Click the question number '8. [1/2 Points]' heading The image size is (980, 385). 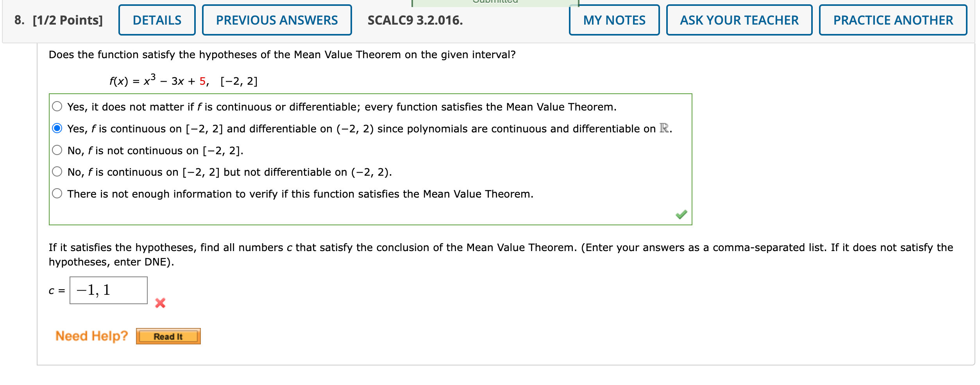pos(59,20)
